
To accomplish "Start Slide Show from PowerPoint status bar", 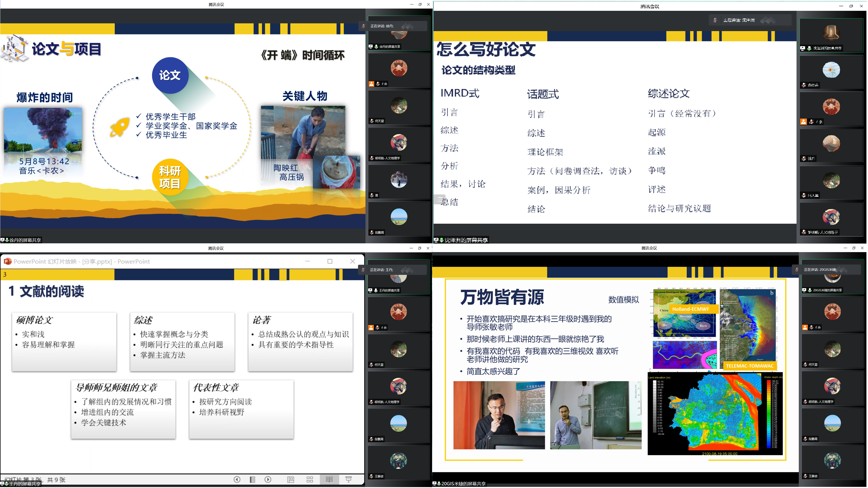I will click(x=348, y=480).
